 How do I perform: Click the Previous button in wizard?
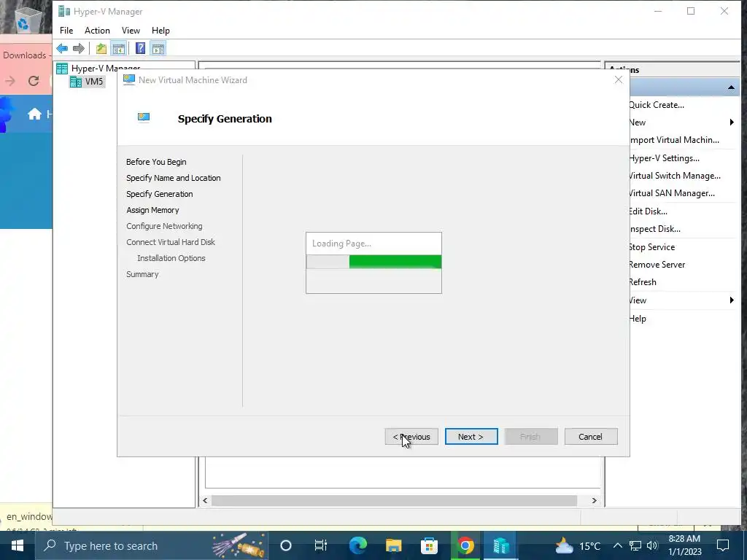tap(411, 437)
